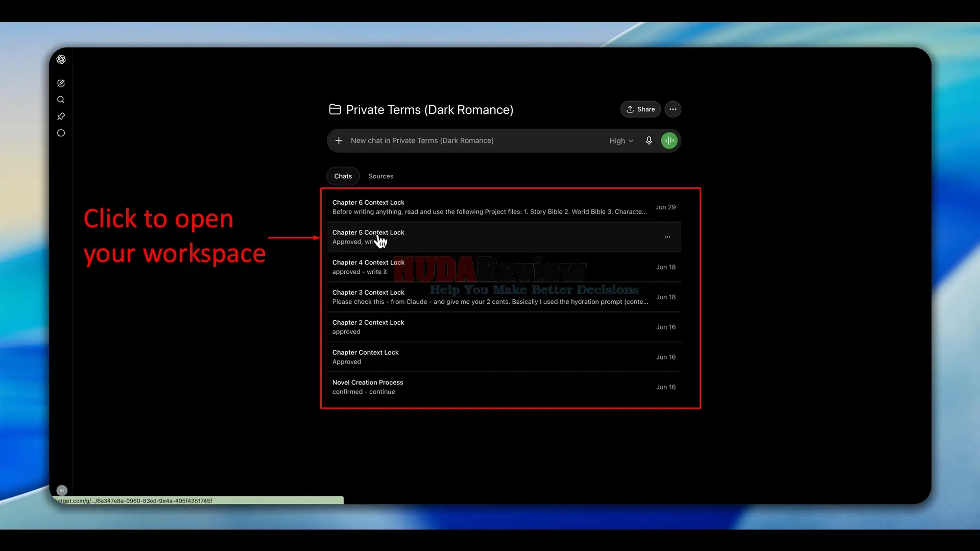
Task: Click the 'approved - write it' preview text
Action: (x=360, y=272)
